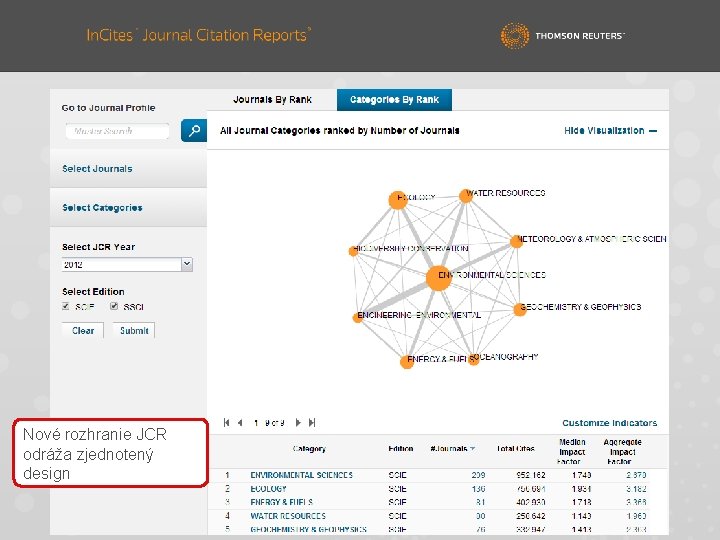
Task: Click Energy & Fuels graph node
Action: 407,362
